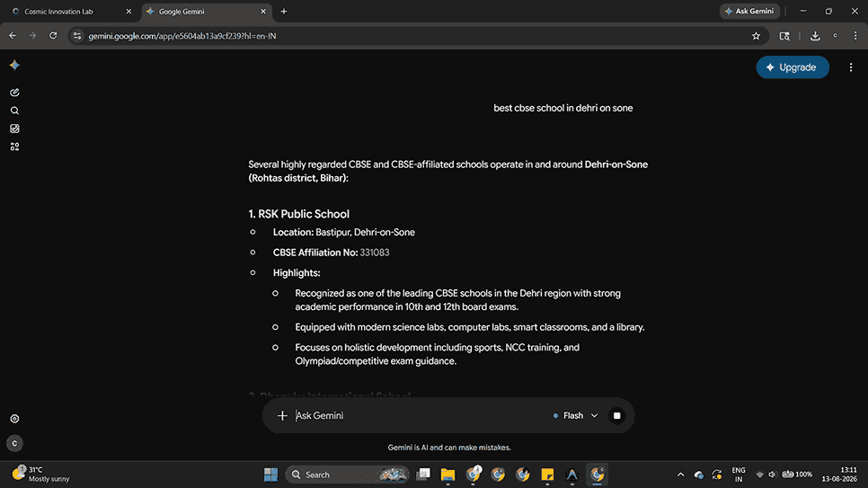The width and height of the screenshot is (868, 488).
Task: Close the Google Gemini tab
Action: click(263, 11)
